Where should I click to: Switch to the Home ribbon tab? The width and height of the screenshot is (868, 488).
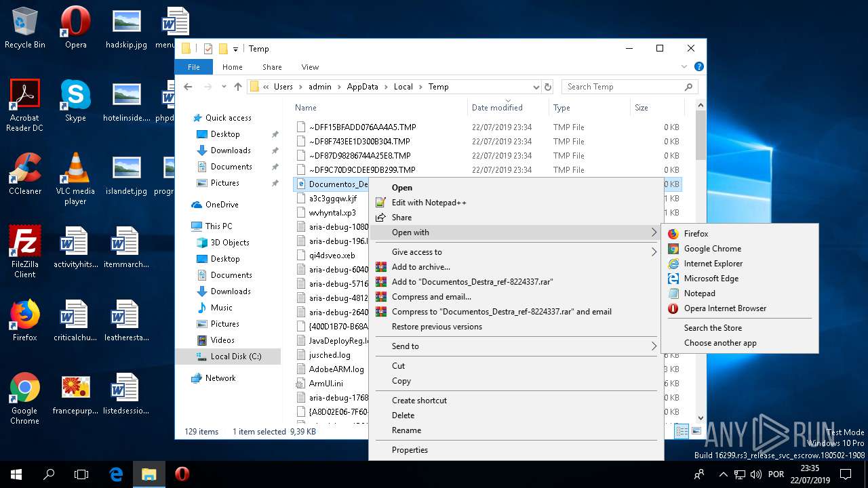[x=233, y=67]
